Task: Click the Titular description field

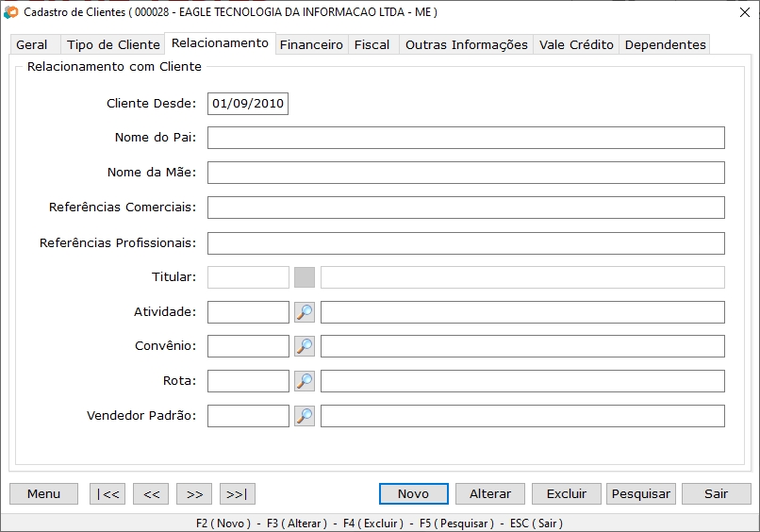Action: coord(522,277)
